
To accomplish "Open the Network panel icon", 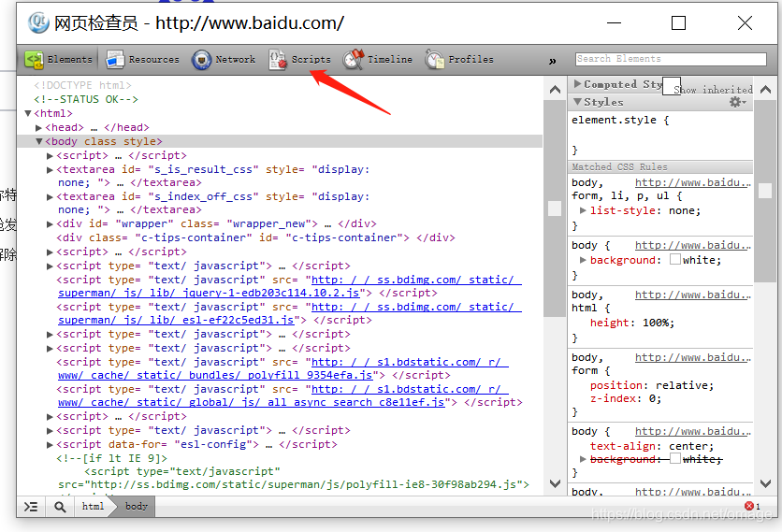I will tap(201, 60).
